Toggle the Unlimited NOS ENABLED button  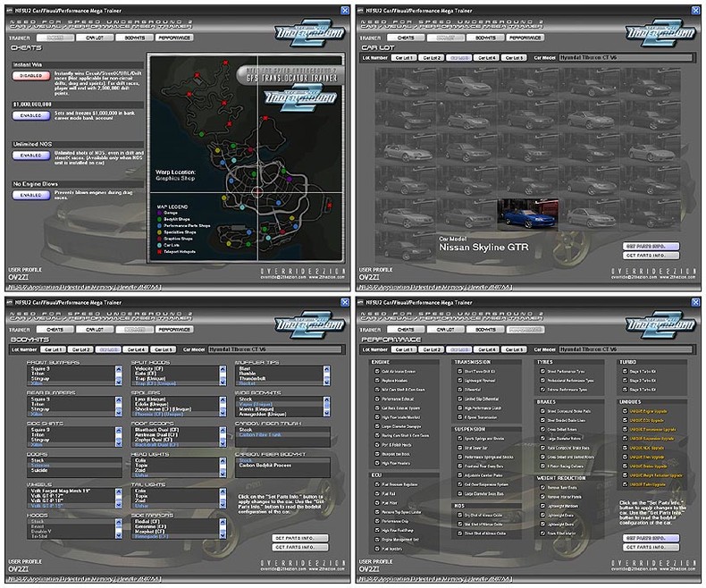point(31,155)
